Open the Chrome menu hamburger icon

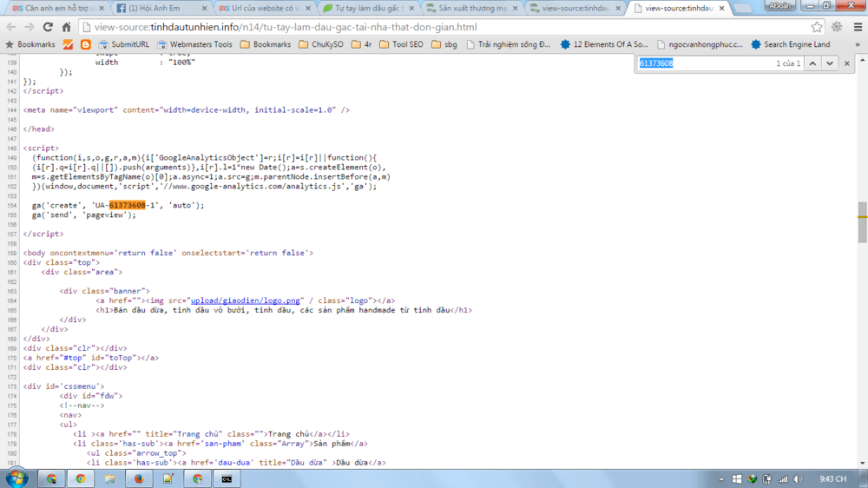(858, 27)
